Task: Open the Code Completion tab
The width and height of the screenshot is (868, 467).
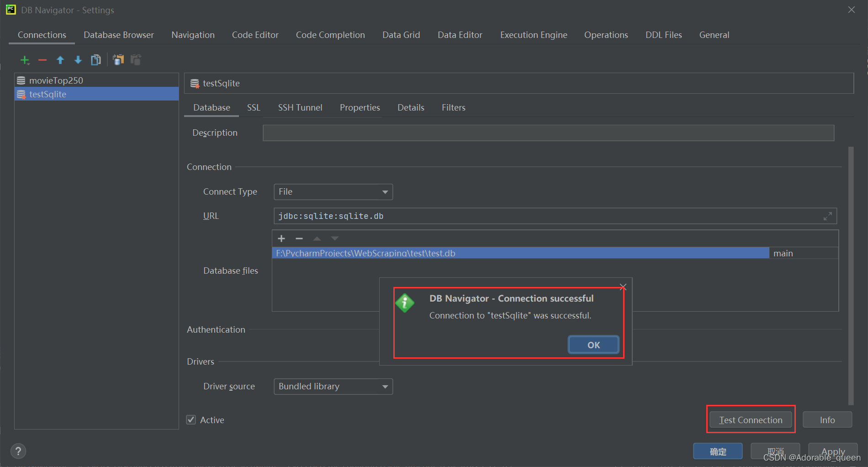Action: click(330, 35)
